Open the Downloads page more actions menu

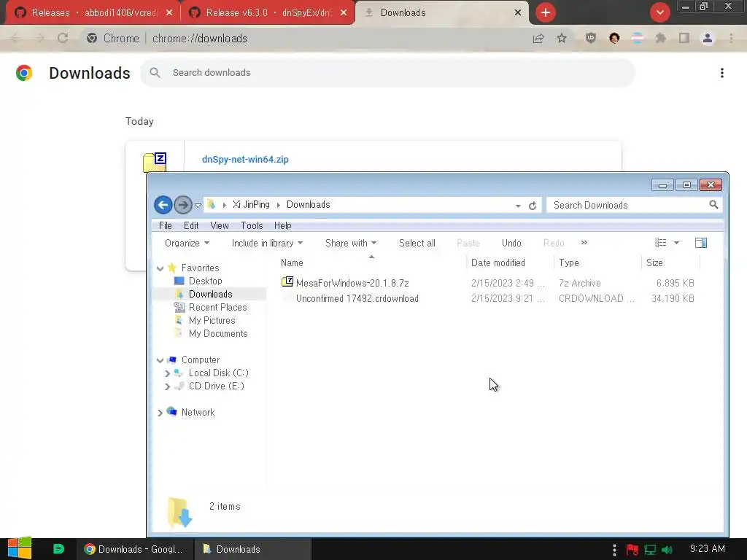[x=722, y=73]
